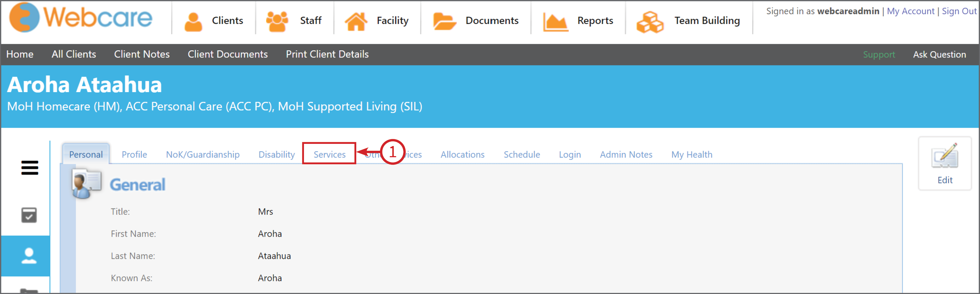Viewport: 980px width, 294px height.
Task: Switch to the Profile tab
Action: [x=134, y=154]
